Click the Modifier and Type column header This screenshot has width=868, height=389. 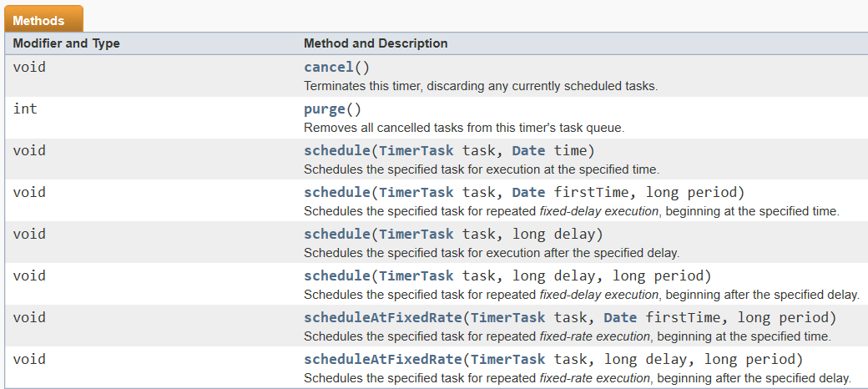coord(67,43)
